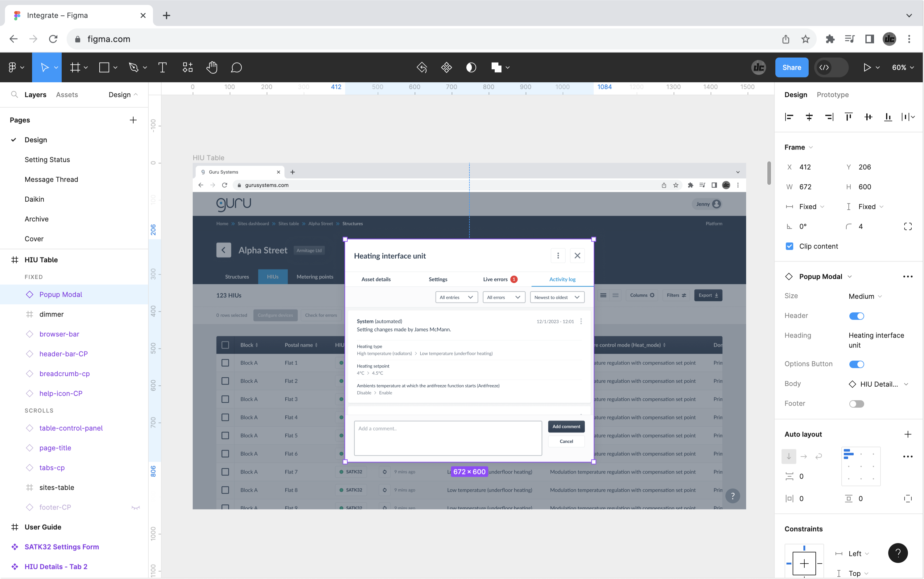Screen dimensions: 924x579
Task: Switch to the Assets tab
Action: point(67,94)
